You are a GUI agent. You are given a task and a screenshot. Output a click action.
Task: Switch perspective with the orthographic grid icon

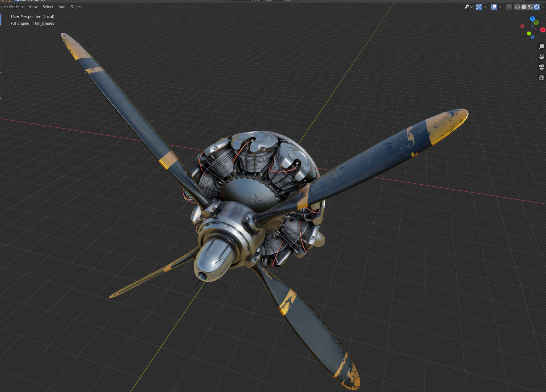pyautogui.click(x=542, y=77)
